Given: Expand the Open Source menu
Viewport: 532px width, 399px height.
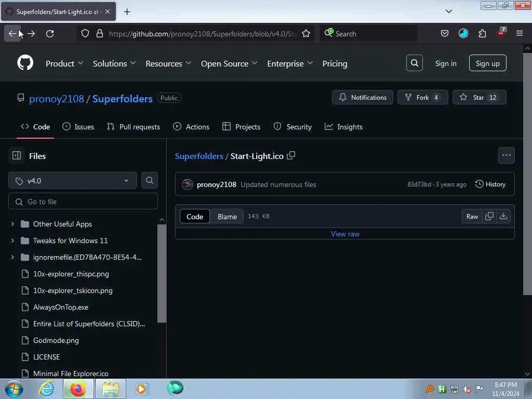Looking at the screenshot, I should (x=229, y=63).
